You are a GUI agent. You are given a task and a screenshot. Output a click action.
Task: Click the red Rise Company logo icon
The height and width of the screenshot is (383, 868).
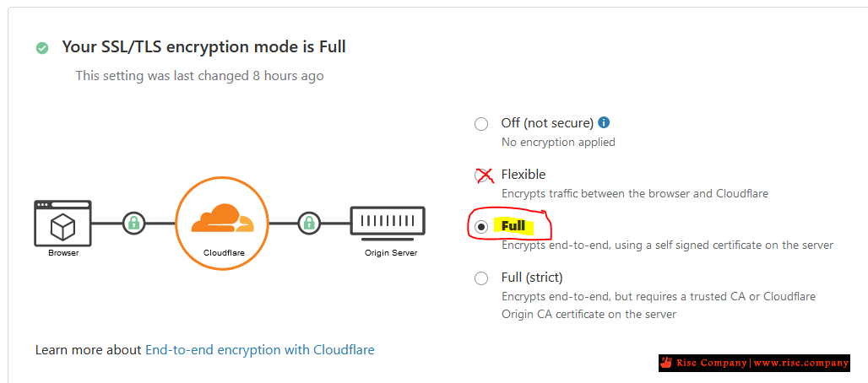point(666,363)
